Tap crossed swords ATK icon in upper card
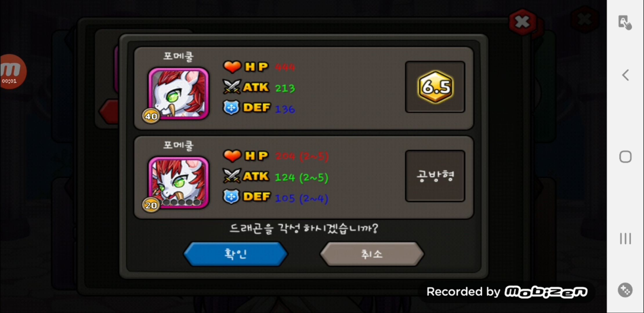Viewport: 644px width, 313px height. pyautogui.click(x=231, y=87)
